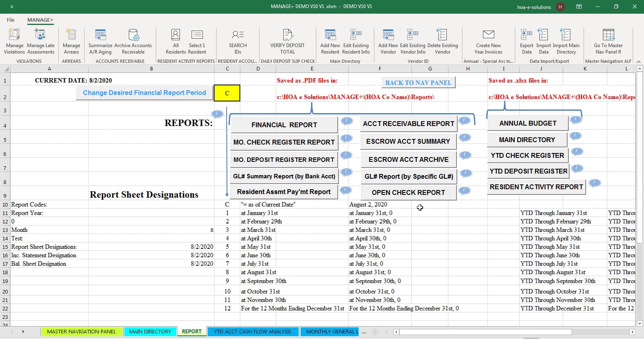Select the yellow report code cell C2

click(x=227, y=93)
